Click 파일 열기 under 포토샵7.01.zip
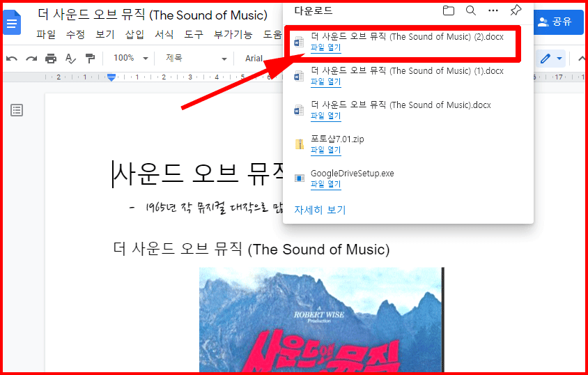Screen dimensions: 588x375 point(325,150)
